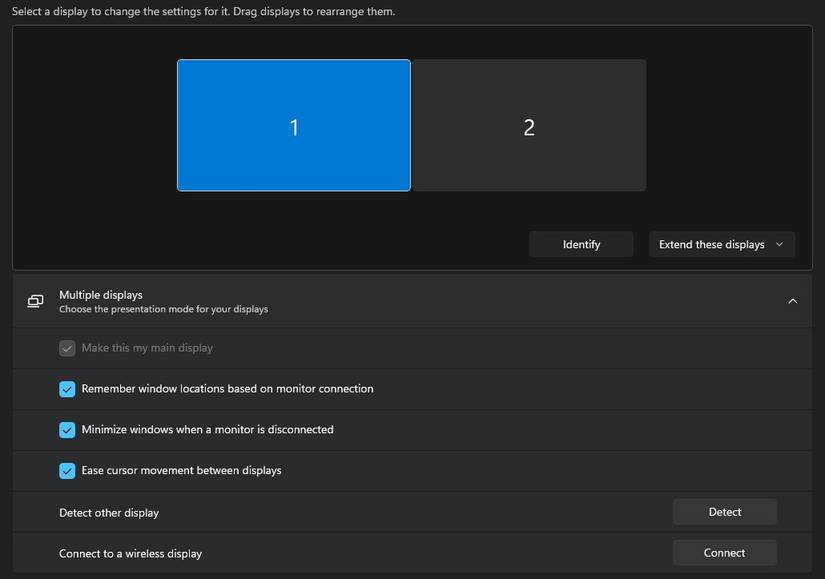
Task: Click the Multiple displays heading text
Action: pyautogui.click(x=100, y=295)
